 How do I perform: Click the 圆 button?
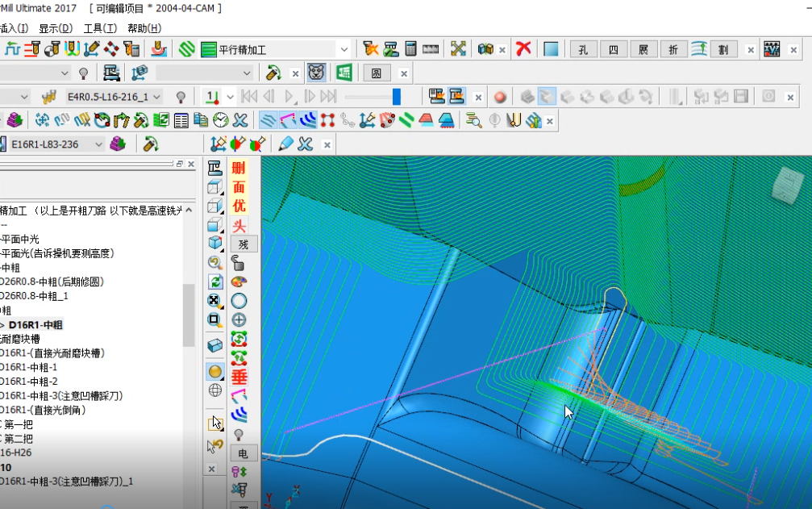point(377,73)
